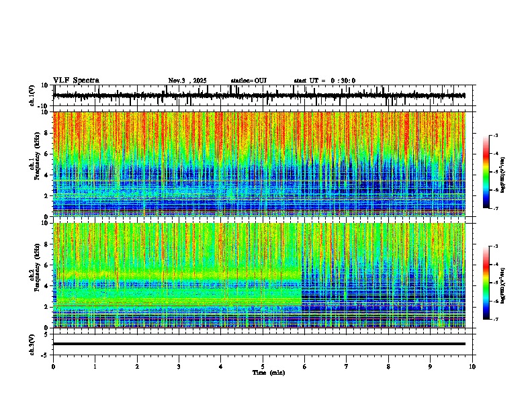
Task: Click the ch.1 voltage waveform trace
Action: click(x=259, y=95)
